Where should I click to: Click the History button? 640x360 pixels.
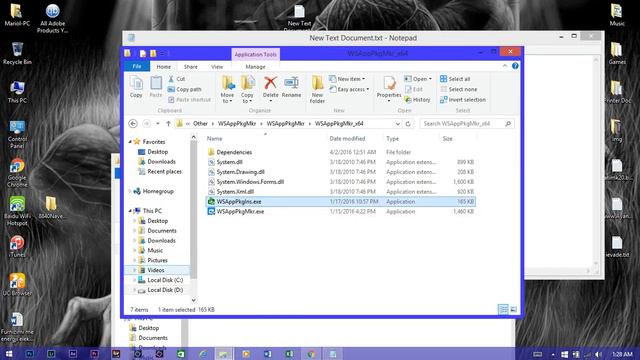(x=417, y=100)
